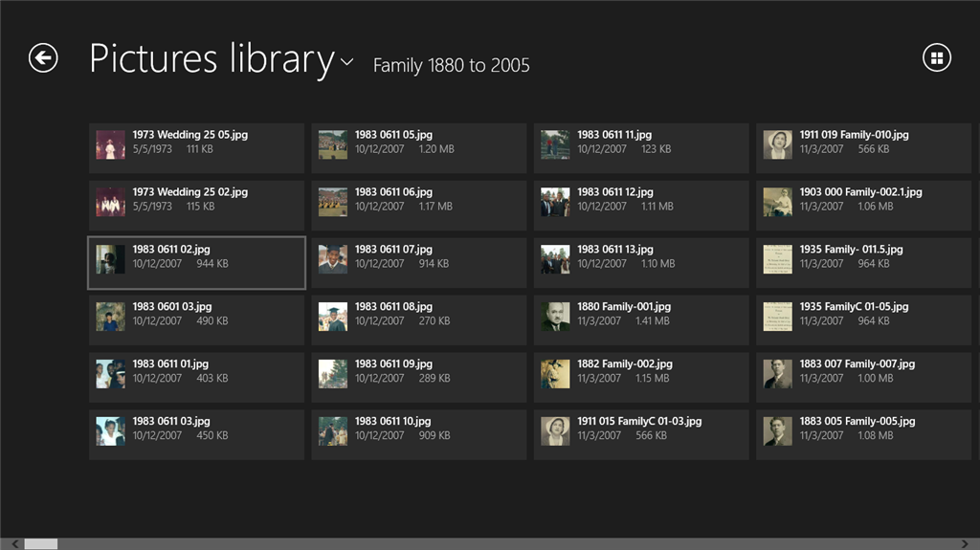Select thumbnail of 1882 Family-002.jpg

coord(555,374)
